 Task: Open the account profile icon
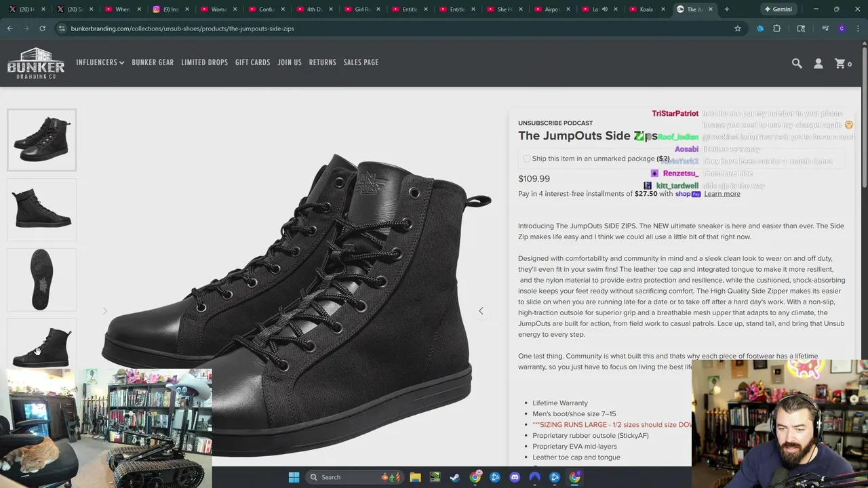[818, 63]
